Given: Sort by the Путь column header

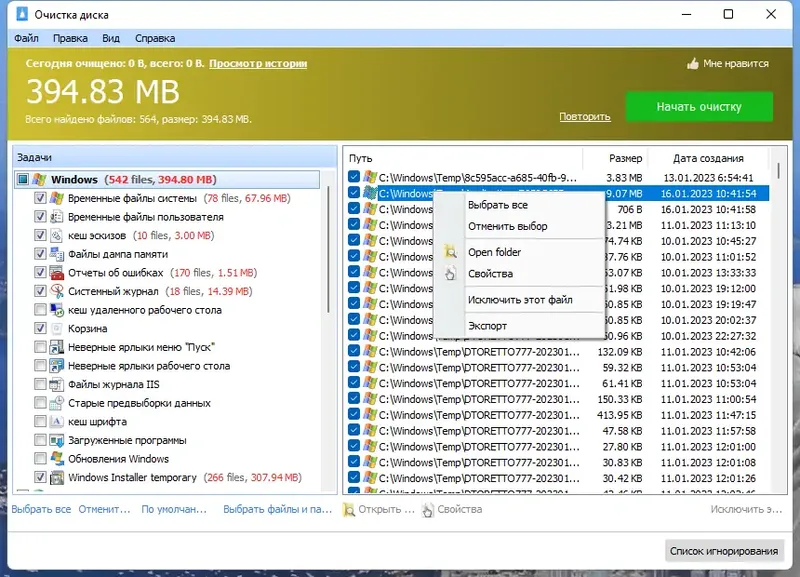Looking at the screenshot, I should pyautogui.click(x=463, y=158).
